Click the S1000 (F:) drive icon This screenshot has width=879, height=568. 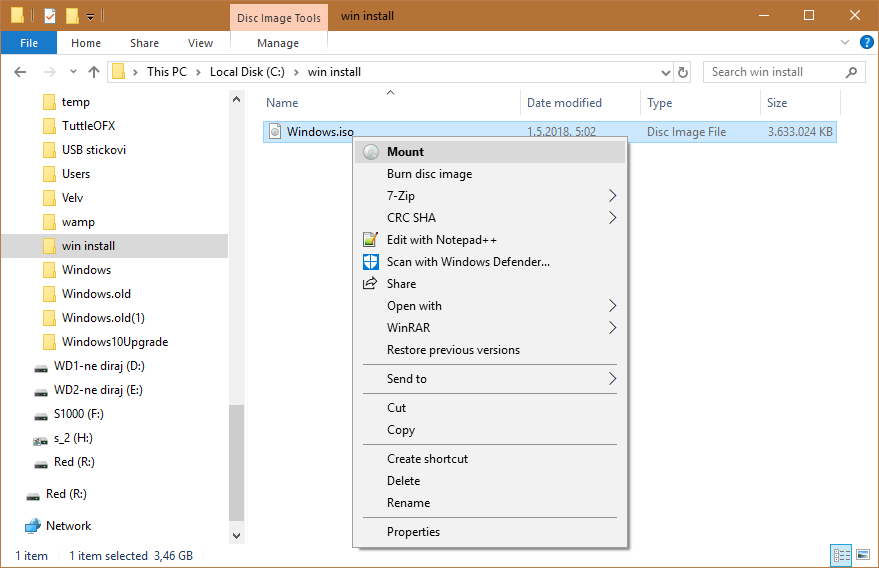pos(40,416)
